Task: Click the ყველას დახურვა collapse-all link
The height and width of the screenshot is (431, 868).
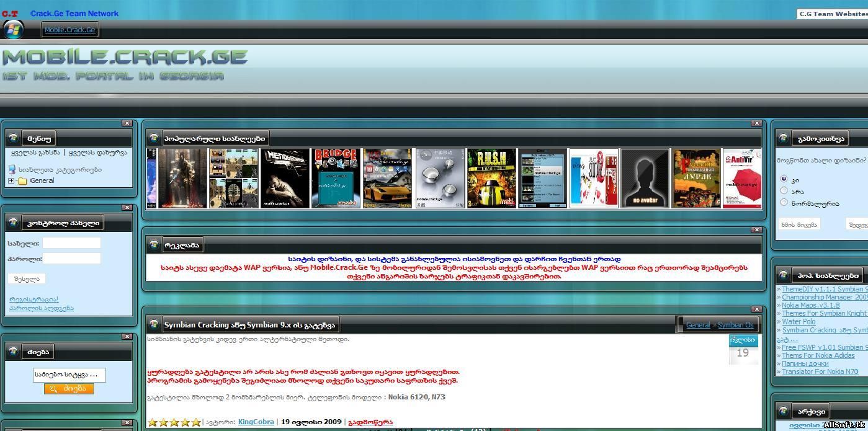Action: 98,153
